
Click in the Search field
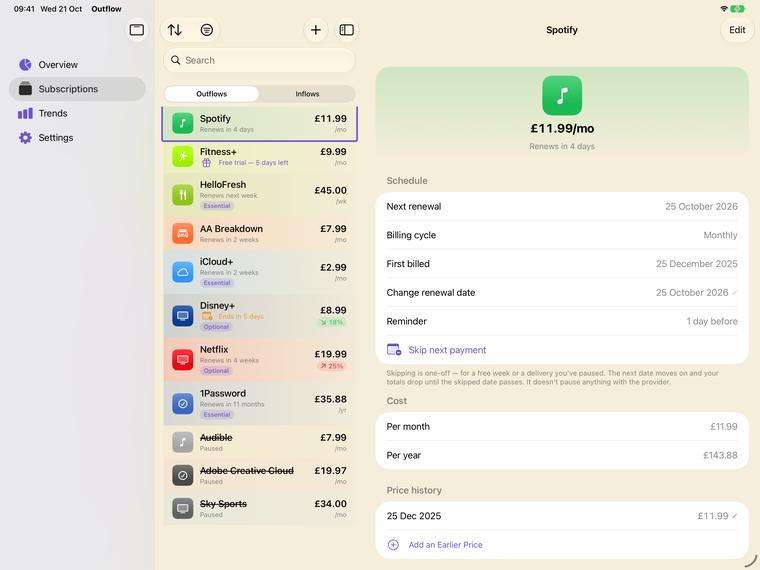[259, 60]
